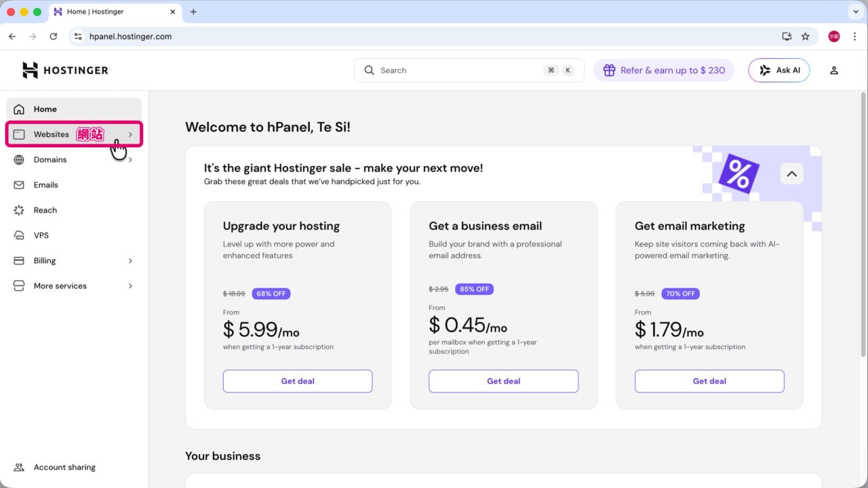The height and width of the screenshot is (488, 868).
Task: Open the VPS section
Action: click(74, 235)
